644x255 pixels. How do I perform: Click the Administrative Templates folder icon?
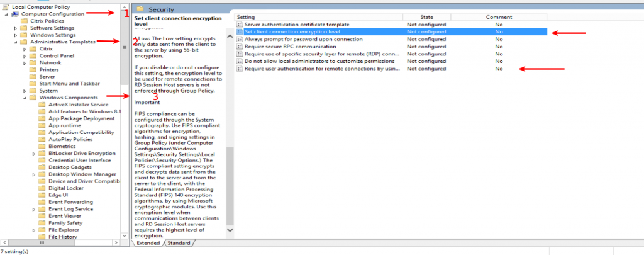click(25, 42)
